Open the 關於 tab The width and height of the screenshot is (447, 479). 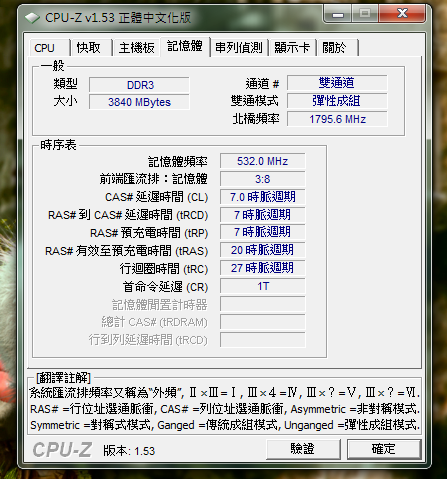[x=337, y=48]
